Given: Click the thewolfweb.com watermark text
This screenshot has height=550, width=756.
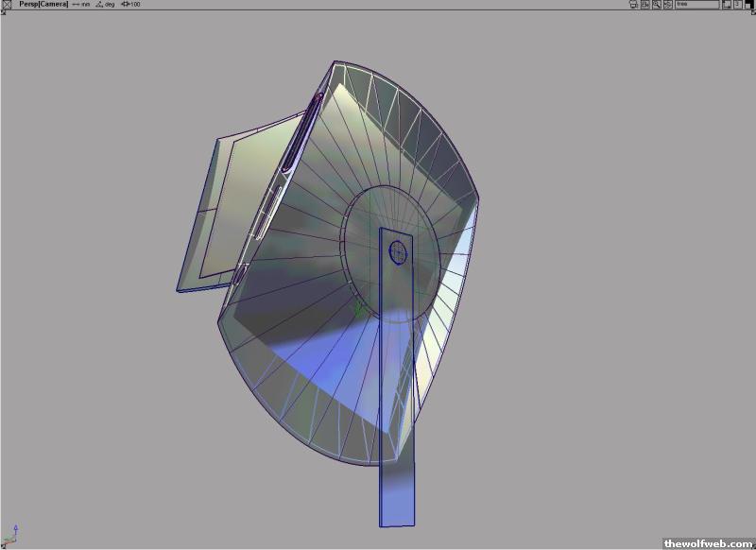Looking at the screenshot, I should [x=708, y=543].
